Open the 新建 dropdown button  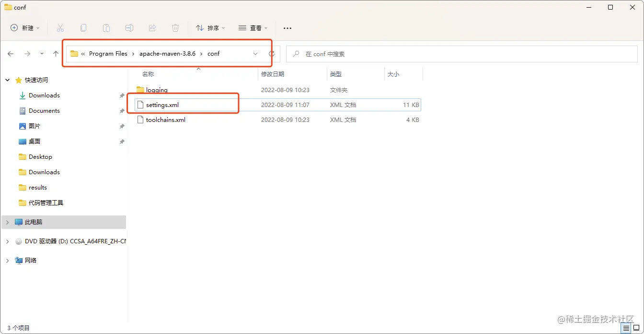[x=25, y=28]
